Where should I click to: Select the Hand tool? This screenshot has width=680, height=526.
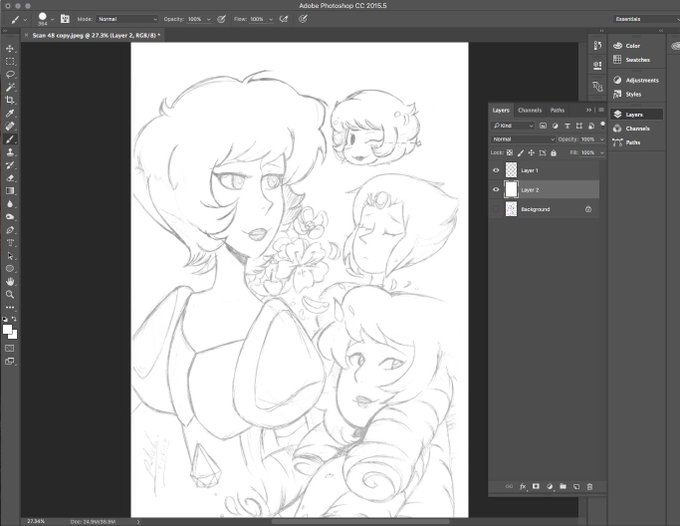10,282
